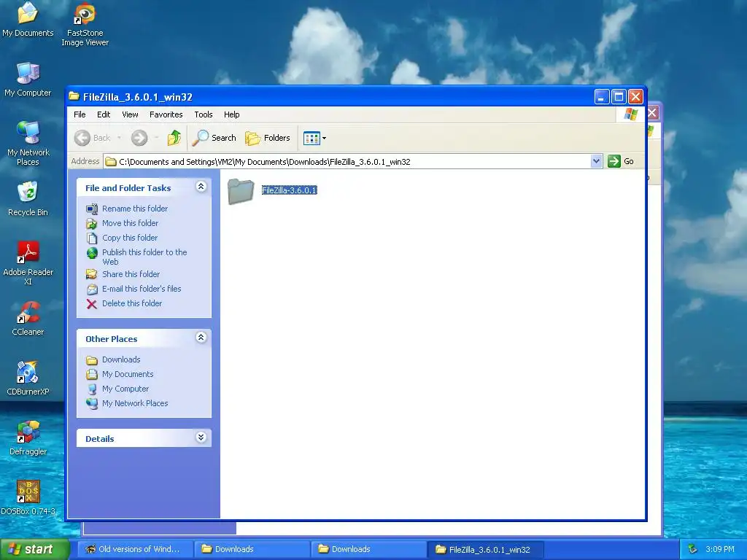Open the View menu
Viewport: 747px width, 560px height.
[130, 114]
